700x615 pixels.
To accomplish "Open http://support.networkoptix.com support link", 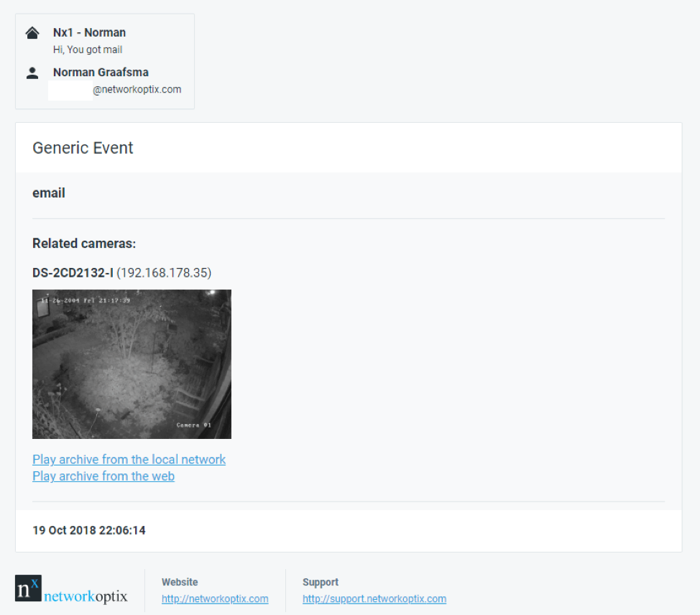I will tap(374, 598).
